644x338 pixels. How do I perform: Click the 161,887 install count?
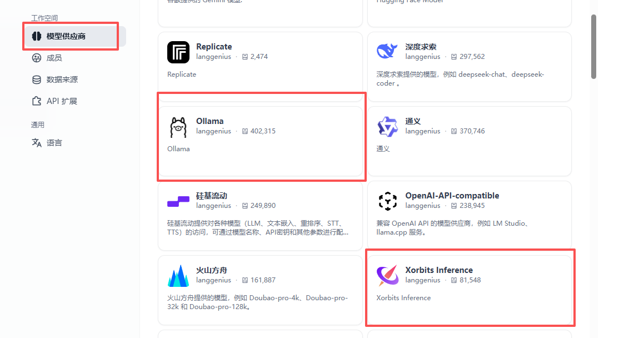point(263,280)
